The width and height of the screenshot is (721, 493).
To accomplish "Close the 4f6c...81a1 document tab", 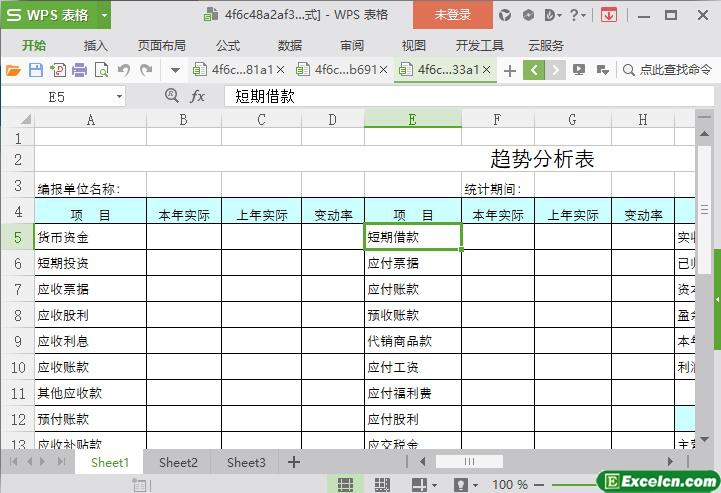I will coord(280,70).
